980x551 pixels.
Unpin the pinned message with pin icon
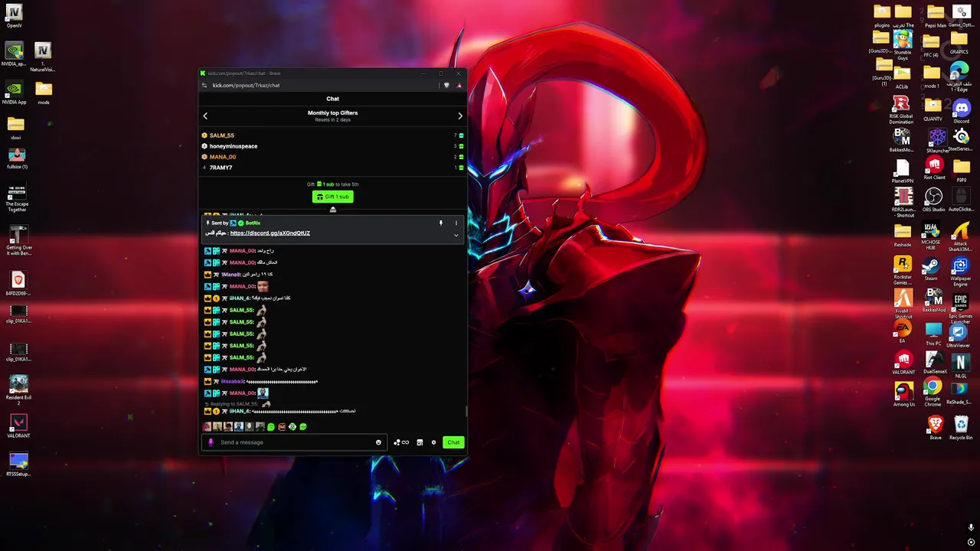click(441, 223)
